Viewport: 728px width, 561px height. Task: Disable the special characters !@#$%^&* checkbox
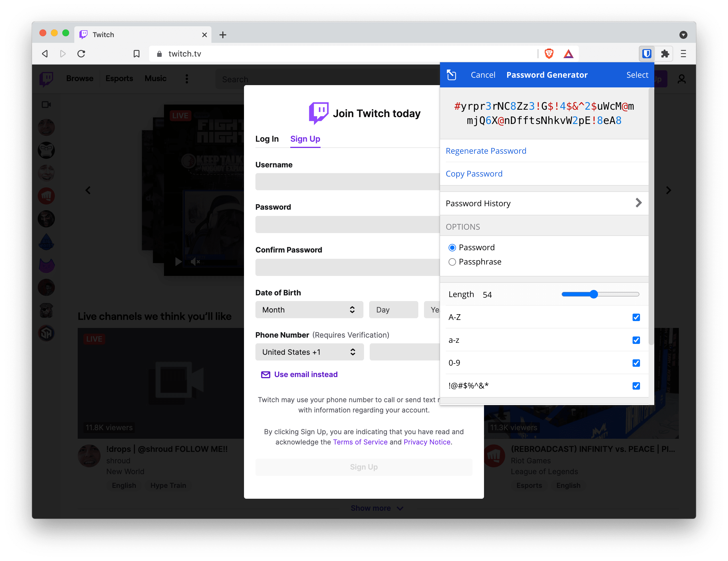[x=636, y=386]
